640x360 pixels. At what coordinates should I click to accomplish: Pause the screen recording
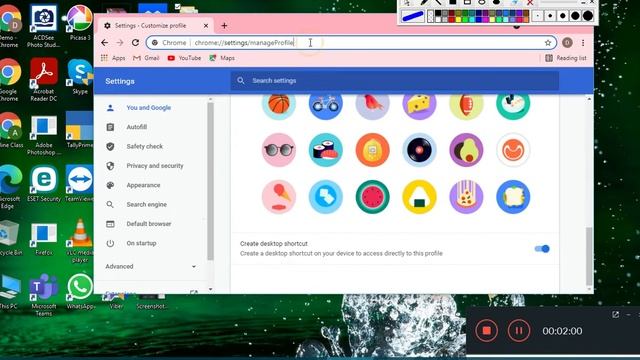(519, 331)
